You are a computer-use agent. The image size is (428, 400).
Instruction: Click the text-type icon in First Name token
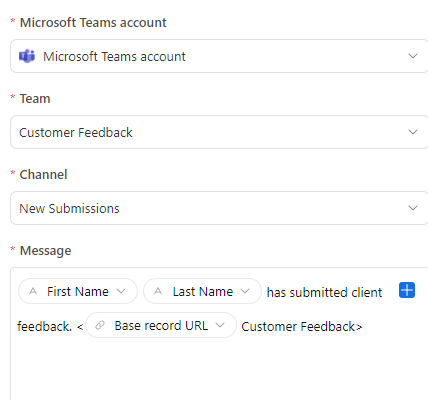click(x=33, y=291)
